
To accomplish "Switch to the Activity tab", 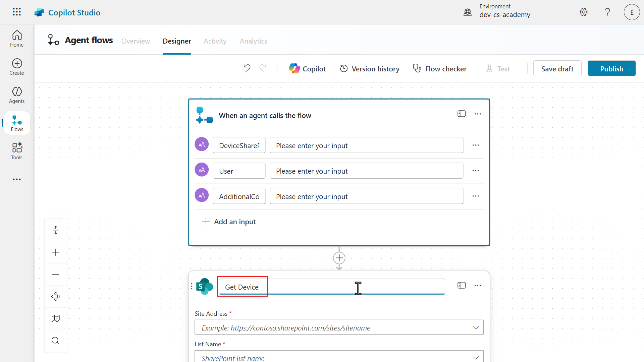I will pyautogui.click(x=215, y=41).
